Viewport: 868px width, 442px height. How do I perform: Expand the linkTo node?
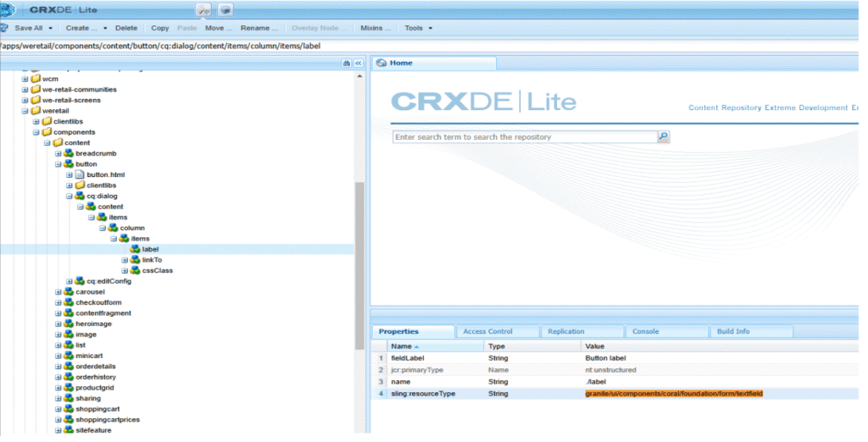pyautogui.click(x=125, y=260)
